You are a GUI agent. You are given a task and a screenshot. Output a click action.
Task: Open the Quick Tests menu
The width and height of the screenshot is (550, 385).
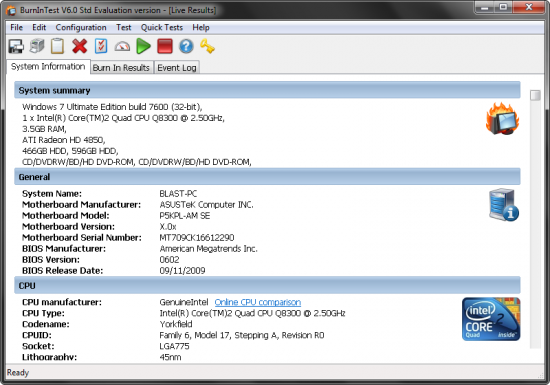click(162, 27)
